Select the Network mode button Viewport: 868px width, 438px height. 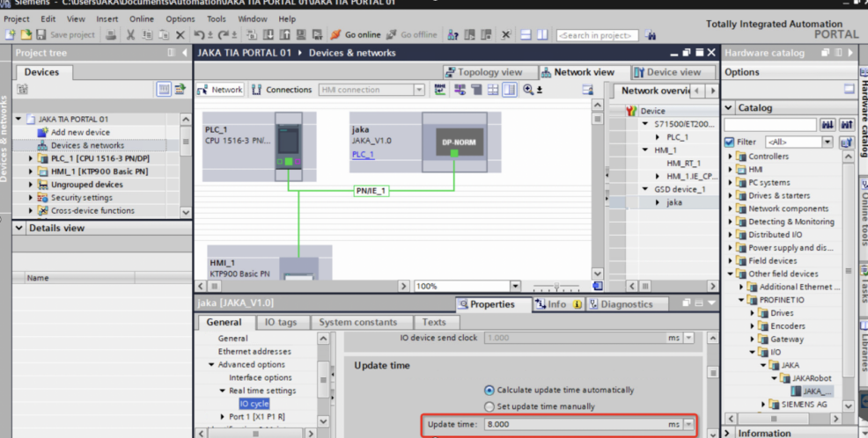tap(220, 90)
